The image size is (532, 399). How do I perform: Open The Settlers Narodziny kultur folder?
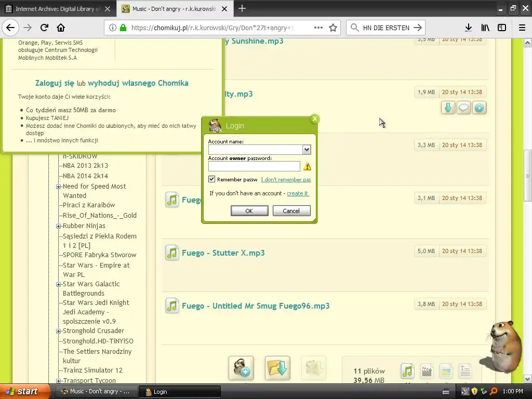(x=97, y=356)
